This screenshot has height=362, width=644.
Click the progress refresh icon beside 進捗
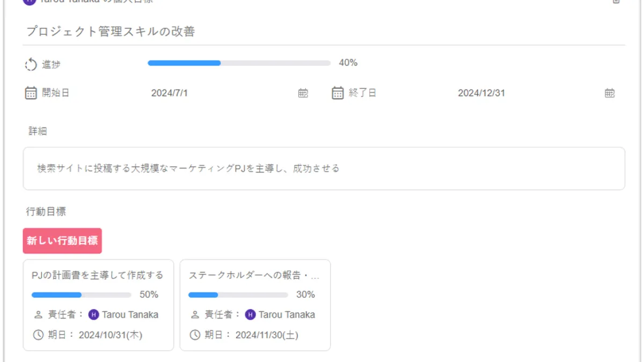coord(31,65)
